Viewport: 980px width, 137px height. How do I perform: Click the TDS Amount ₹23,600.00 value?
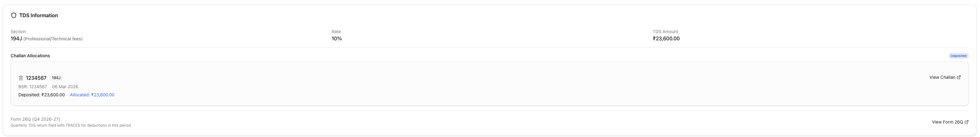pos(666,38)
